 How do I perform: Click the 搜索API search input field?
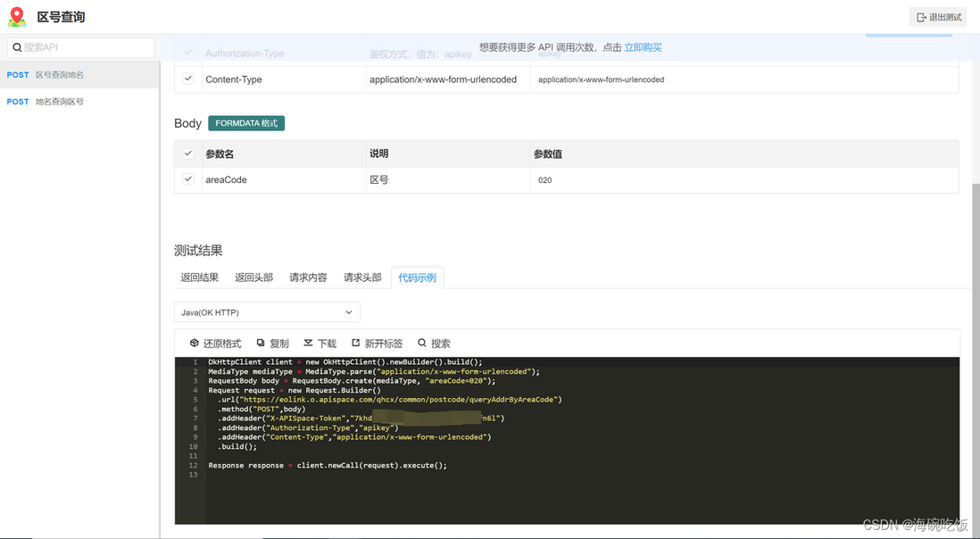point(80,47)
